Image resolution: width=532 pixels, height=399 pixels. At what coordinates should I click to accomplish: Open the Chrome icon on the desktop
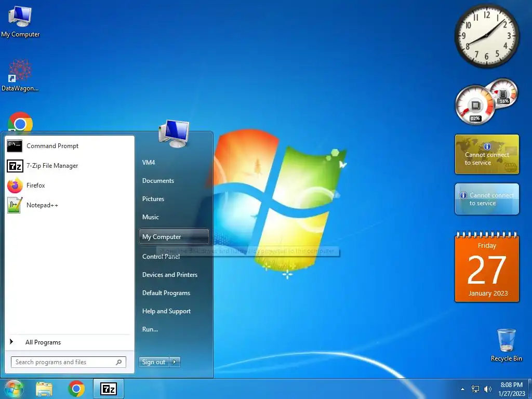click(x=20, y=123)
